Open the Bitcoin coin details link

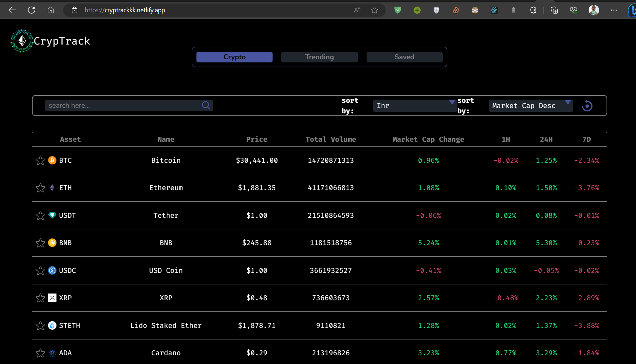(166, 160)
